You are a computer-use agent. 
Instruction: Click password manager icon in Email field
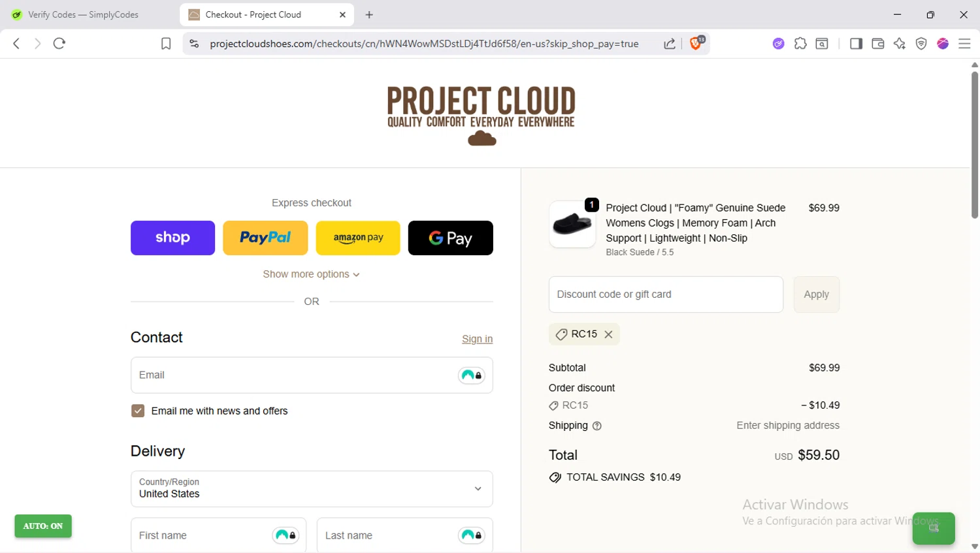(x=471, y=375)
